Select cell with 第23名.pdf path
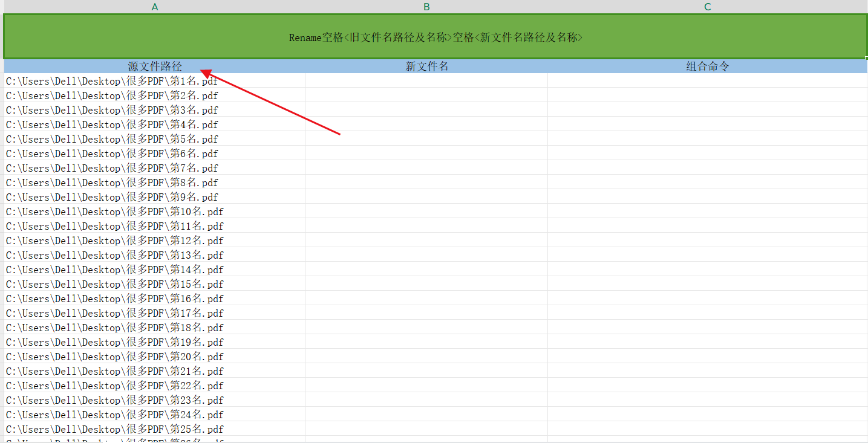Screen dimensions: 868x443 pyautogui.click(x=155, y=399)
